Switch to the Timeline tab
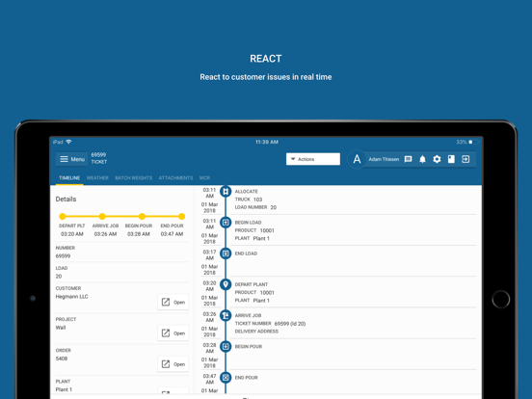 click(69, 177)
